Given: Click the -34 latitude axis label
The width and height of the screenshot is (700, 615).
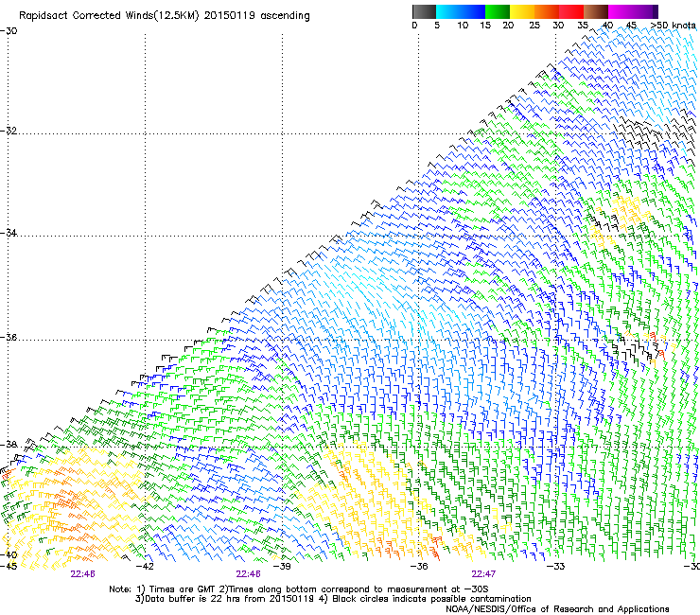Looking at the screenshot, I should coord(9,233).
